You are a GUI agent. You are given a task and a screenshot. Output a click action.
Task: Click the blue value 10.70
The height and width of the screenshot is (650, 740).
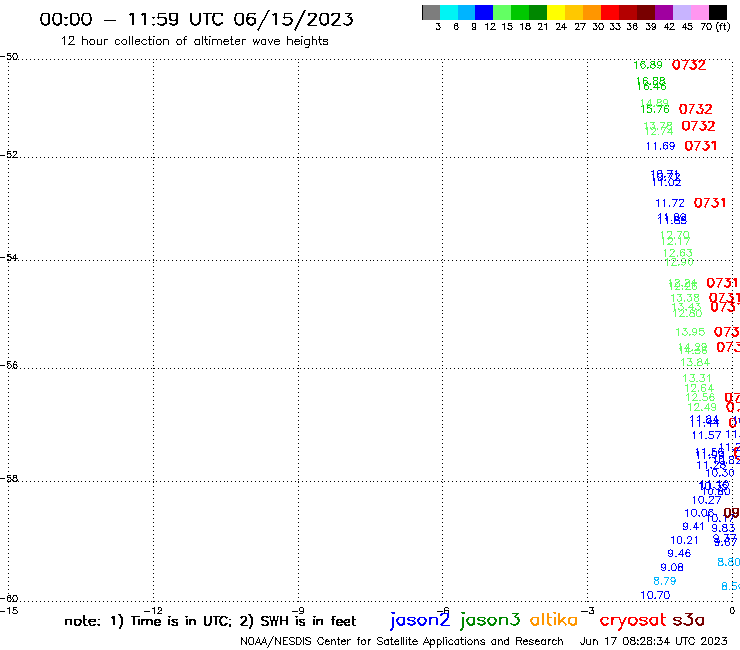(x=655, y=595)
